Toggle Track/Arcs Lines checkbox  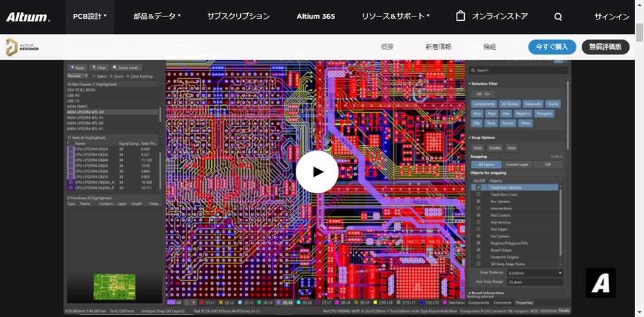pyautogui.click(x=479, y=194)
